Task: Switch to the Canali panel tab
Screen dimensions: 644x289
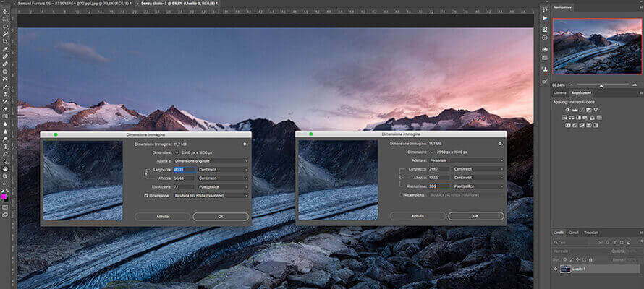Action: [x=573, y=233]
